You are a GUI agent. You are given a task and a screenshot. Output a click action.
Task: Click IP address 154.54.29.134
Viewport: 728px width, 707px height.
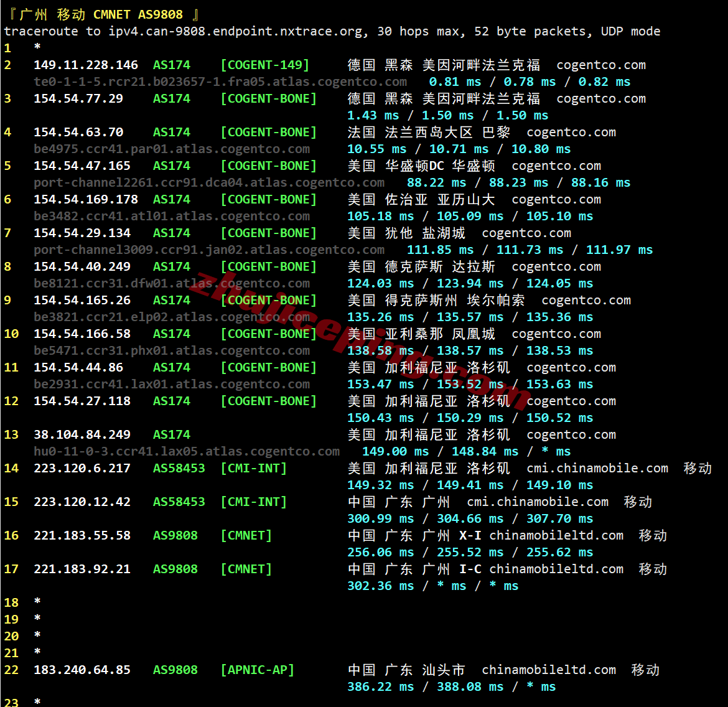coord(82,233)
